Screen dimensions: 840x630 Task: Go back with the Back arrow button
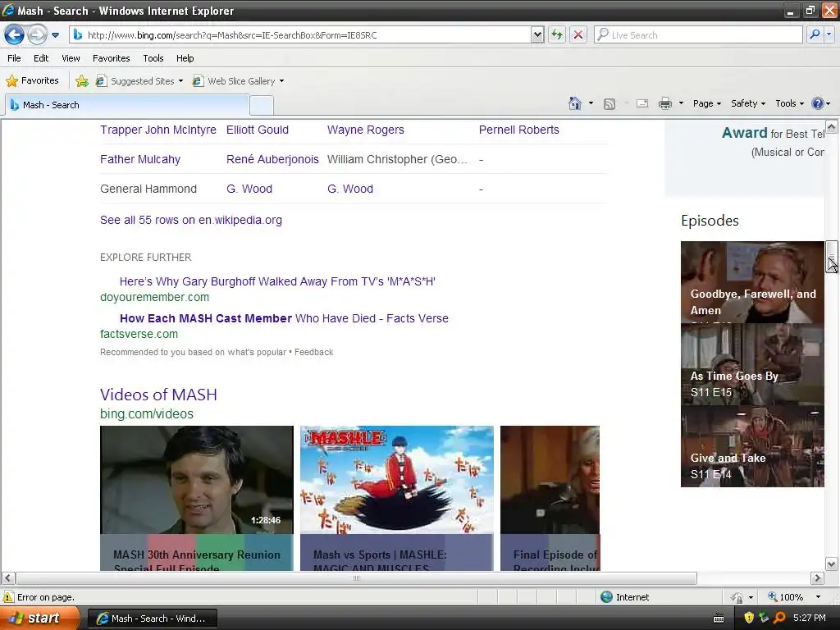pyautogui.click(x=15, y=35)
